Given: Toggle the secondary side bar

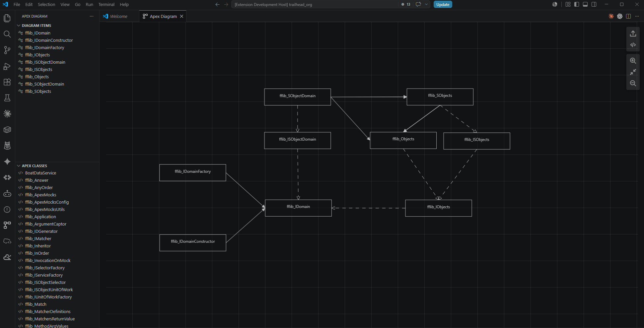Looking at the screenshot, I should coord(594,4).
